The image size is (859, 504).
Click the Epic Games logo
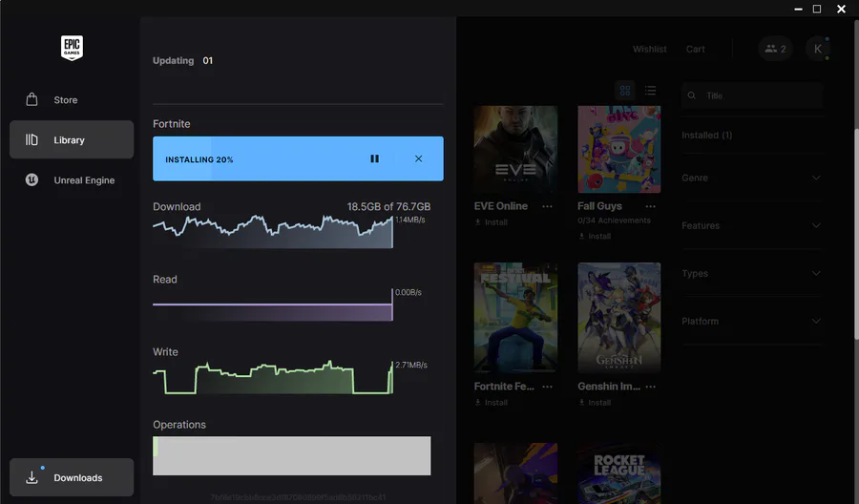pos(72,48)
